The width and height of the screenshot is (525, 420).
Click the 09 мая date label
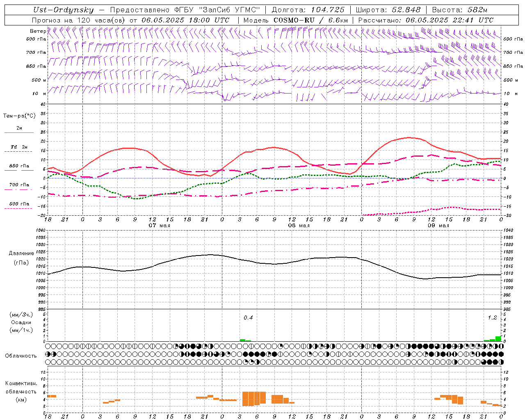(x=438, y=225)
